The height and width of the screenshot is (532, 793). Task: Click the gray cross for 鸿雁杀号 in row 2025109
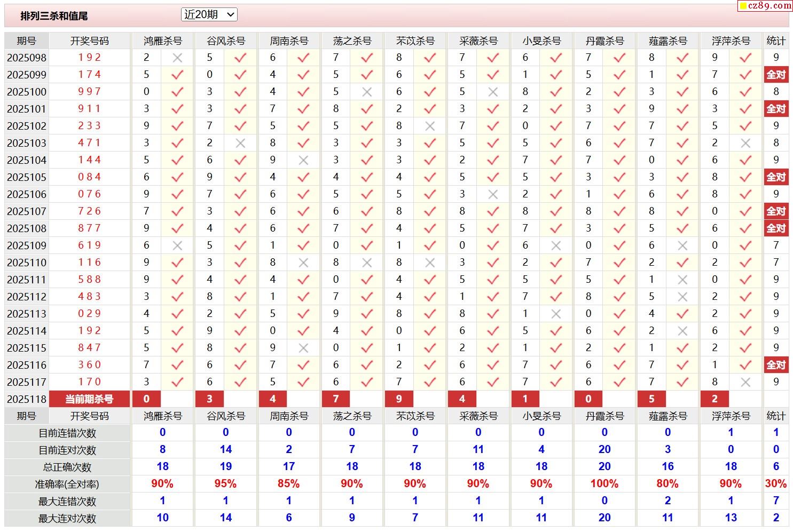[x=177, y=245]
